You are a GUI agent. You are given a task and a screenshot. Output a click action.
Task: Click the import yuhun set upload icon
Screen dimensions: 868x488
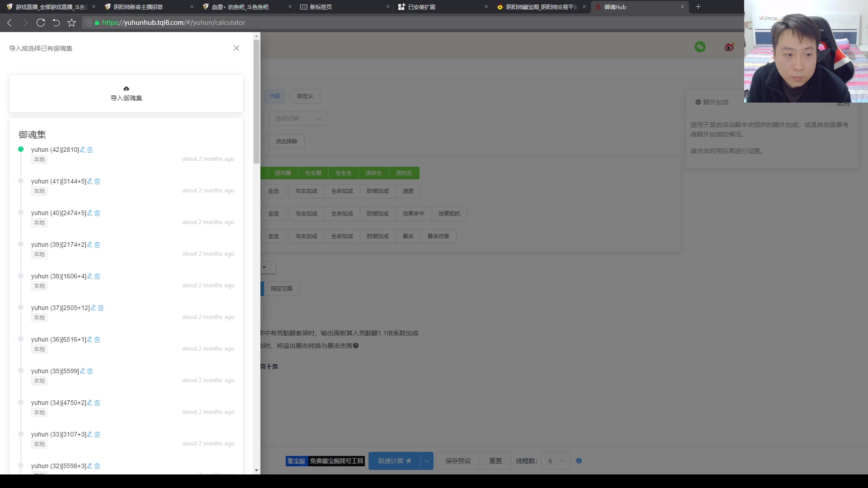[x=126, y=89]
